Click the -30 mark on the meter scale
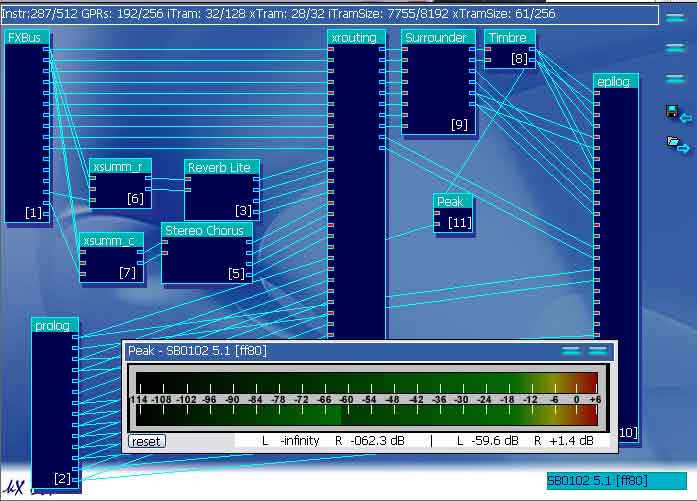Viewport: 697px width, 501px height. (461, 399)
